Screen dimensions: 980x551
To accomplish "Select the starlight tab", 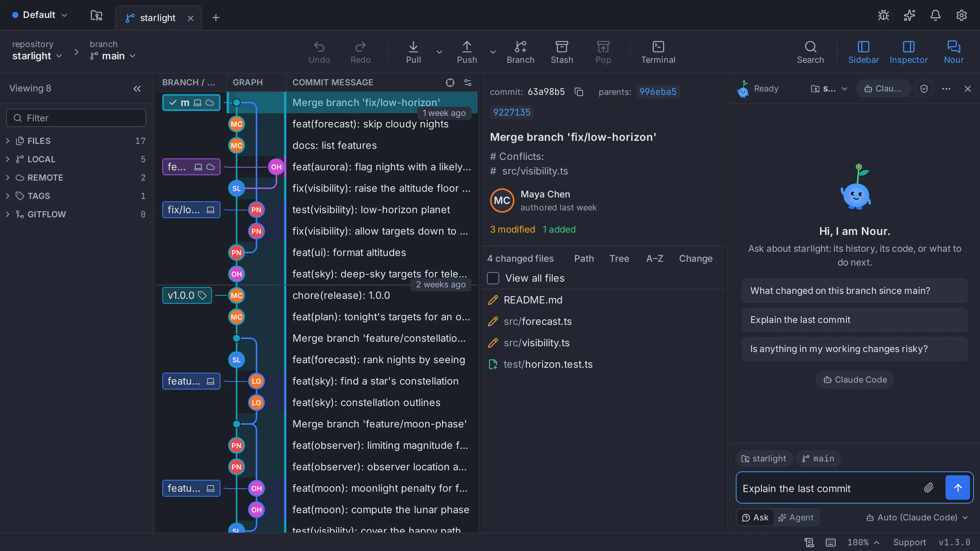I will tap(158, 18).
